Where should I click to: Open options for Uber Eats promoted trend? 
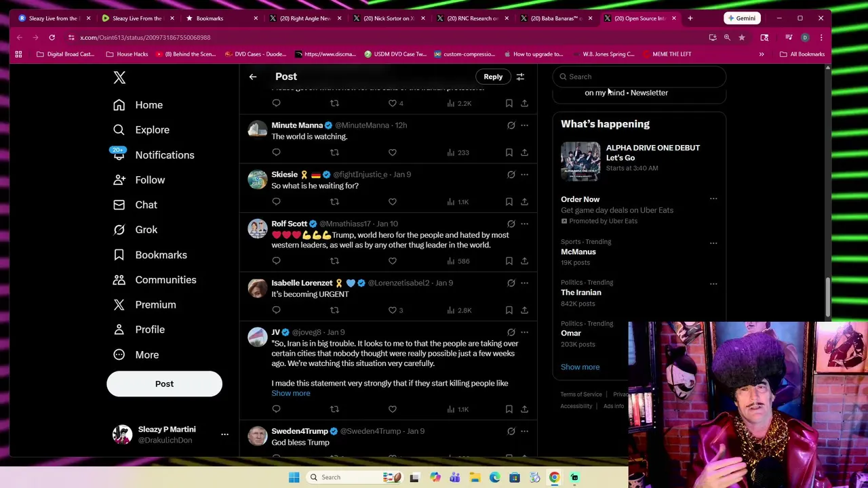pos(713,199)
